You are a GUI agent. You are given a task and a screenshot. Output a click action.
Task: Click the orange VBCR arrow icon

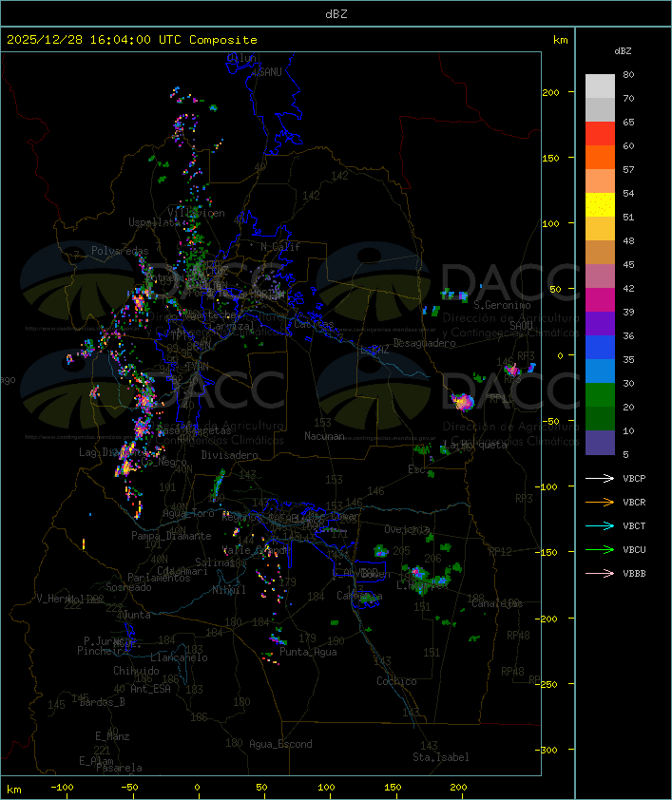600,502
